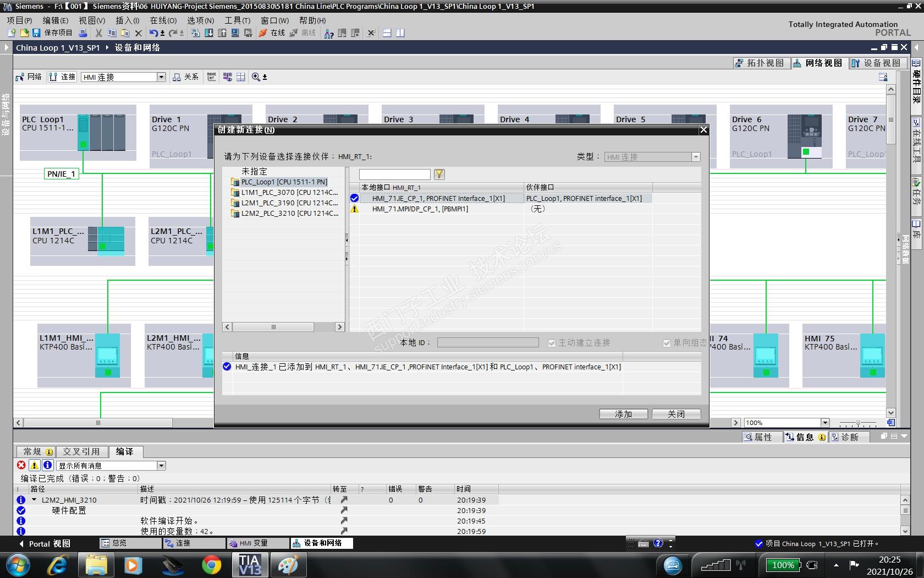Open the 项目(P) menu
Screen dimensions: 924x578
point(19,20)
